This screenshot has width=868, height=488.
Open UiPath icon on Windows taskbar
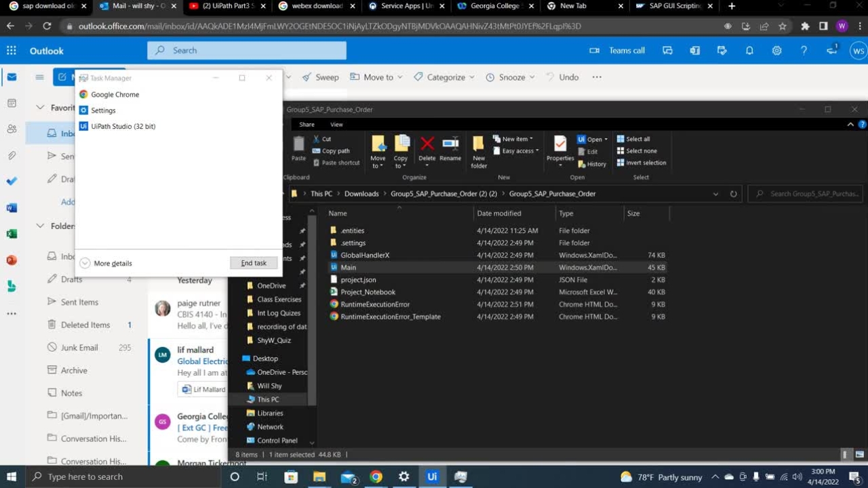[432, 476]
